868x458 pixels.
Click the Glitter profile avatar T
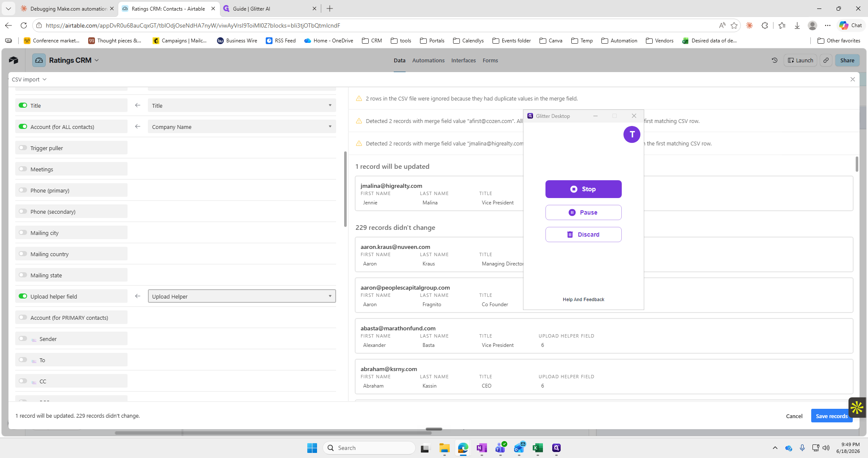click(x=632, y=134)
